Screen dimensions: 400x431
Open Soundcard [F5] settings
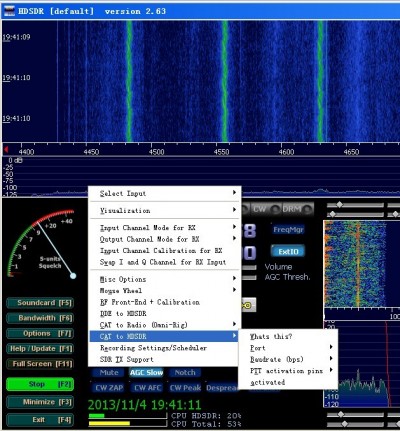click(x=40, y=303)
